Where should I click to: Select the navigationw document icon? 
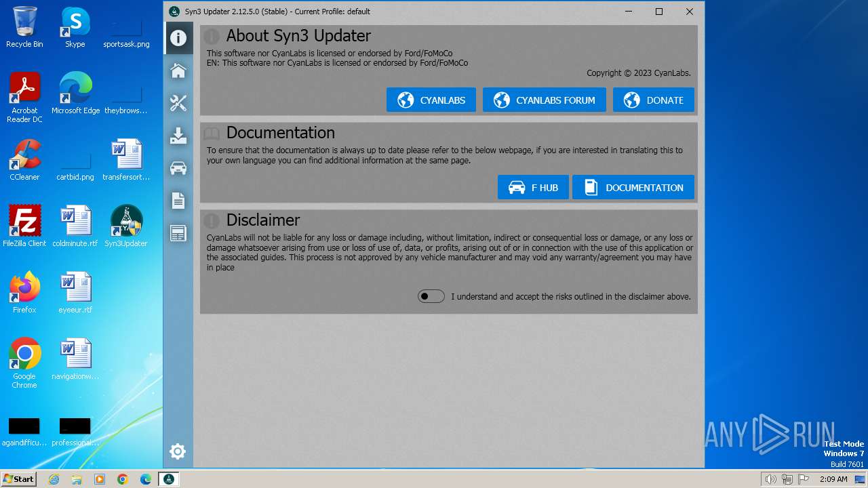pyautogui.click(x=75, y=359)
